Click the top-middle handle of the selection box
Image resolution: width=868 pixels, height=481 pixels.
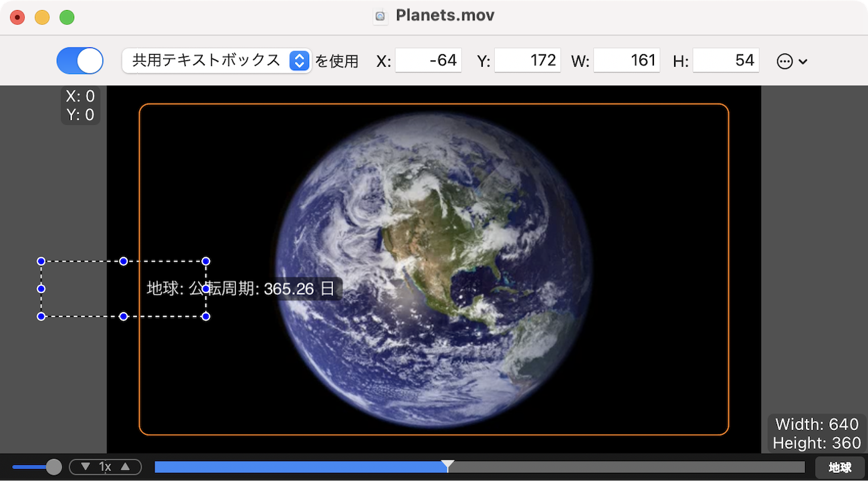click(x=124, y=261)
